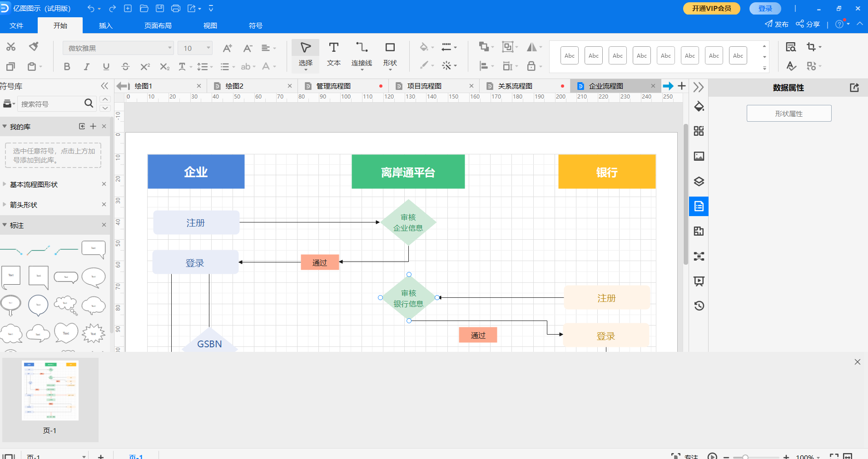Select the Text tool in the ribbon

tap(333, 54)
